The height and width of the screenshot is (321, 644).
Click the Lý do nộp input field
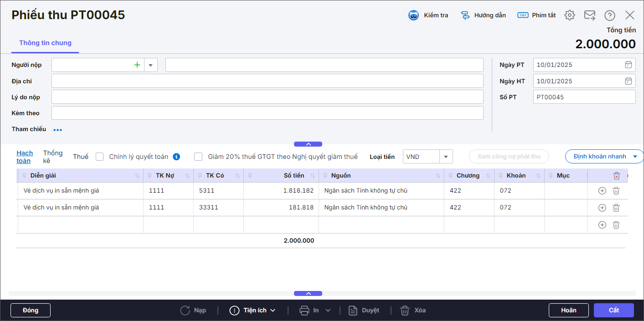[267, 97]
